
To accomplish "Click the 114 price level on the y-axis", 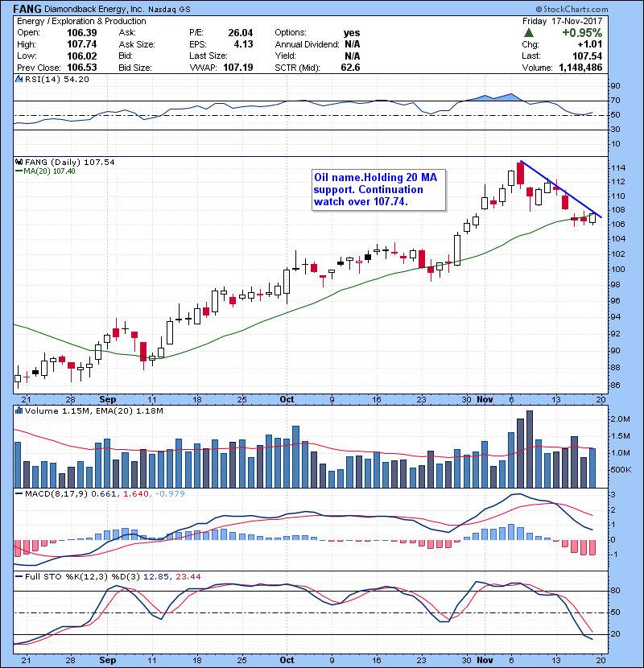I will point(618,168).
